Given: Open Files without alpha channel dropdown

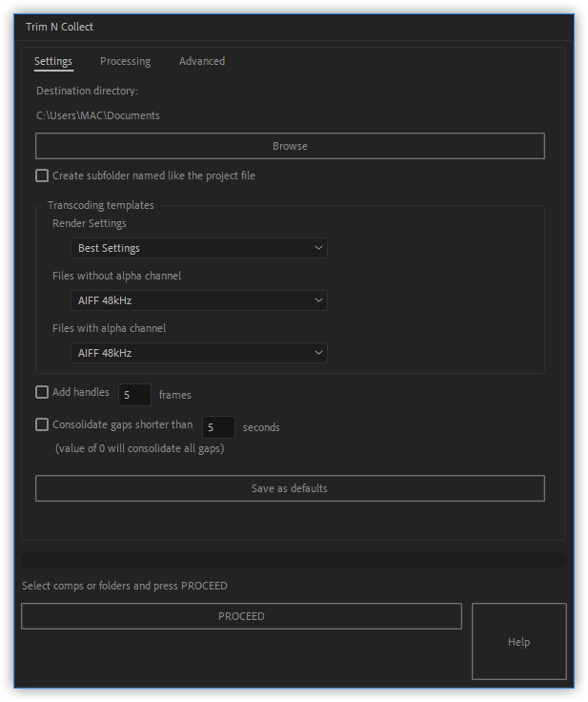Looking at the screenshot, I should (x=198, y=300).
